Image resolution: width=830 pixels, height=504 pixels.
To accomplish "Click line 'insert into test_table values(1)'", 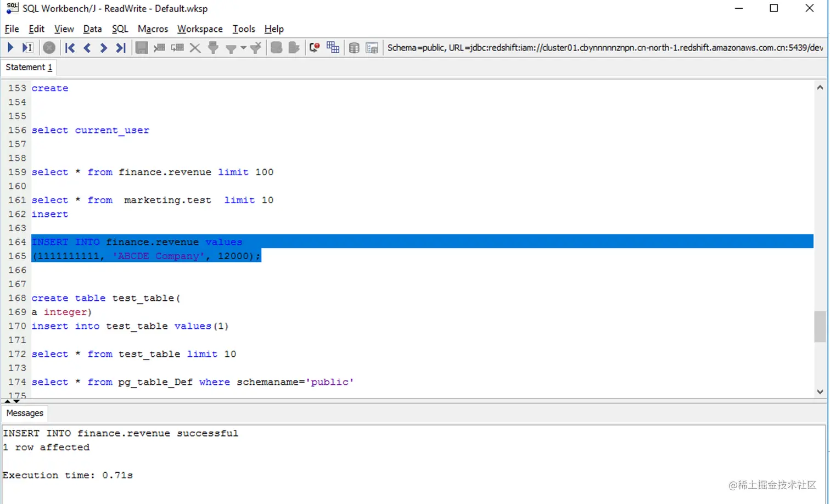I will [130, 326].
